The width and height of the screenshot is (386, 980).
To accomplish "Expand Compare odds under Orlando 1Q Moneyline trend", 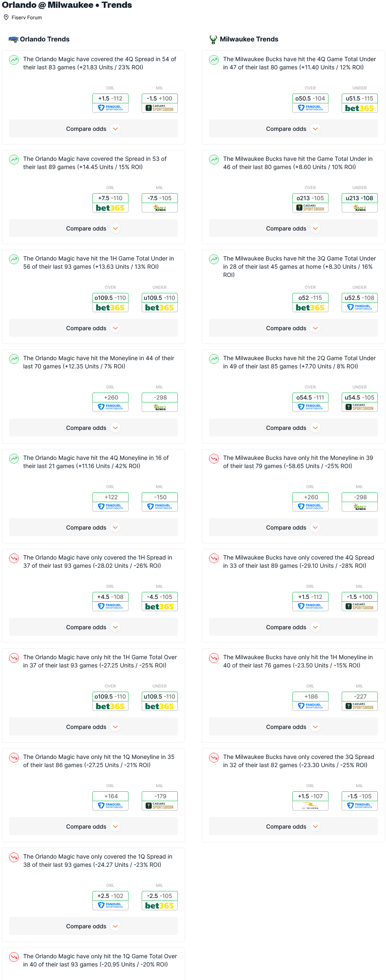I will click(93, 827).
